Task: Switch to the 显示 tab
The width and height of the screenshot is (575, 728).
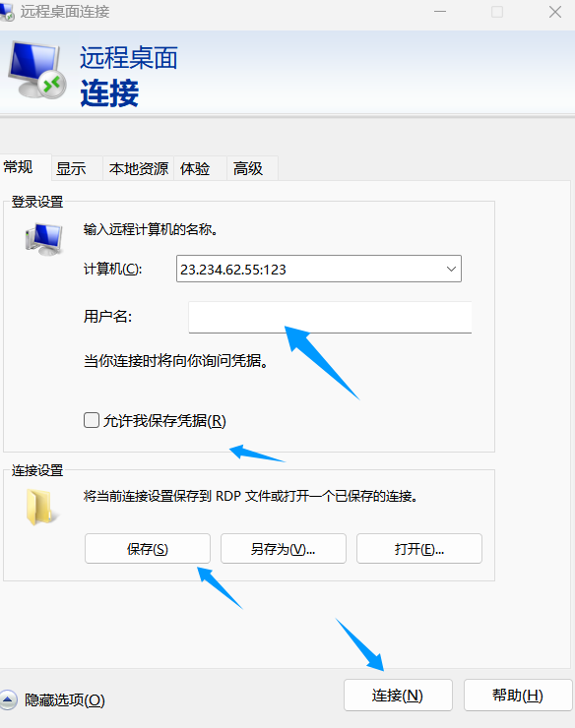Action: (71, 168)
